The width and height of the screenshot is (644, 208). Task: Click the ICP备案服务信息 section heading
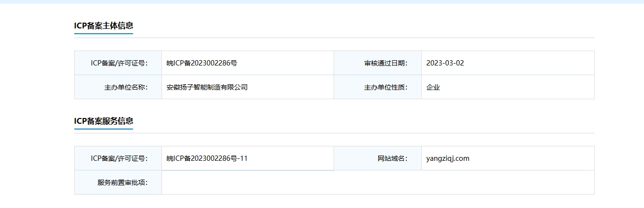point(104,121)
